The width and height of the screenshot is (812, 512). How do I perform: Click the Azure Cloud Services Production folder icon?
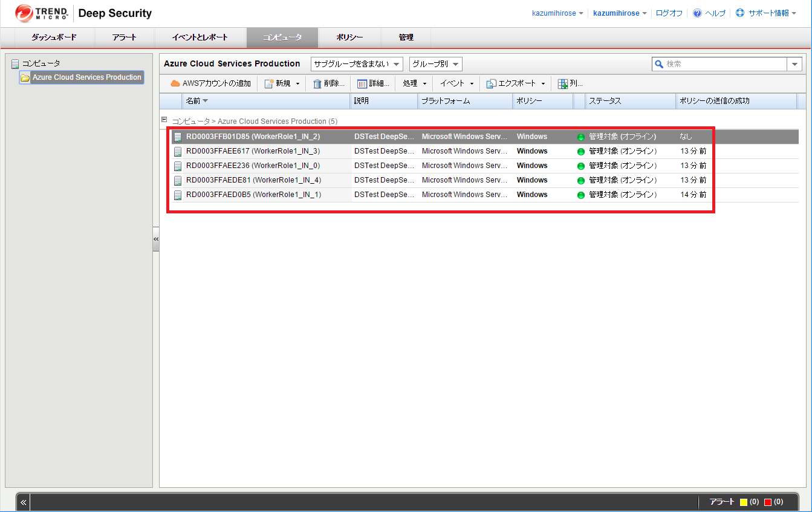point(25,78)
